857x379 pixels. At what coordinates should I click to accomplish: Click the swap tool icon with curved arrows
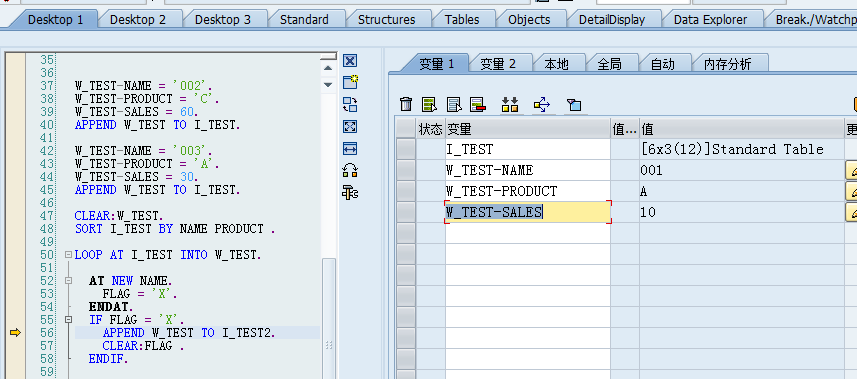pyautogui.click(x=350, y=171)
